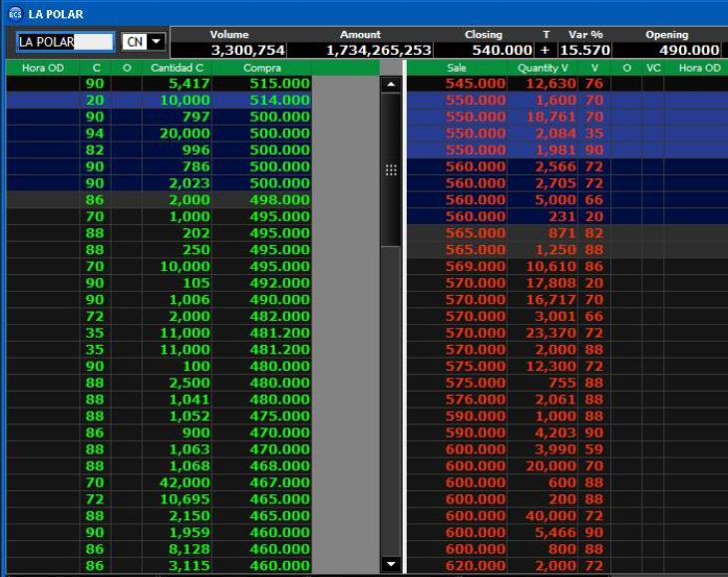
Task: Click the plus sign under T column
Action: point(546,50)
